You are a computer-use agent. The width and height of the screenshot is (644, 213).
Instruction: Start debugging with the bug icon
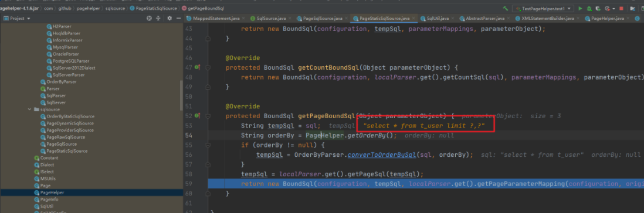589,8
